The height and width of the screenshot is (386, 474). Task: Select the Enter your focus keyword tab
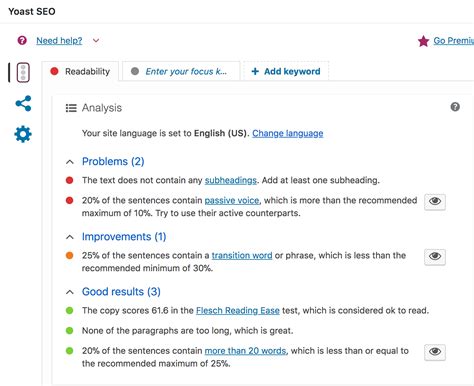point(181,71)
